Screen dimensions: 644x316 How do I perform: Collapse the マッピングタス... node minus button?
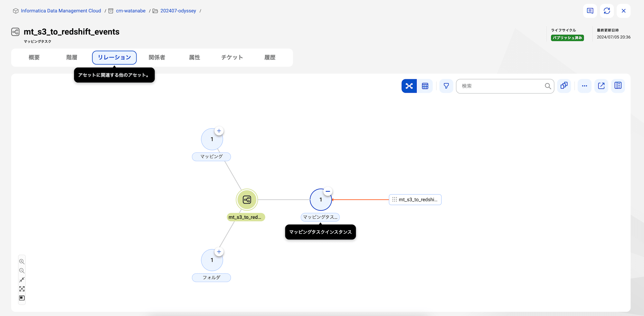tap(328, 191)
